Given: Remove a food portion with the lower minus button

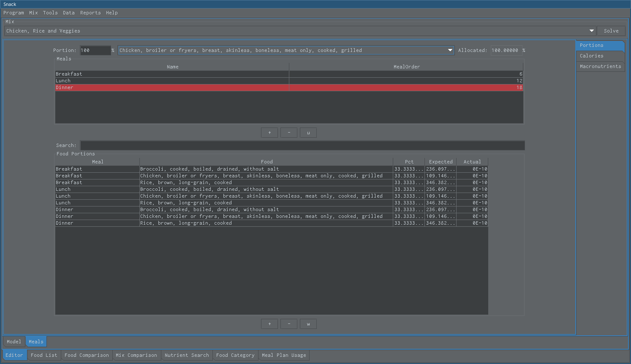Looking at the screenshot, I should tap(289, 324).
